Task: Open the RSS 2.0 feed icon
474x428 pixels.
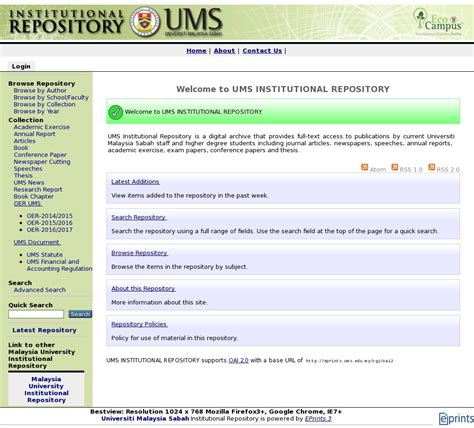Action: pos(432,167)
